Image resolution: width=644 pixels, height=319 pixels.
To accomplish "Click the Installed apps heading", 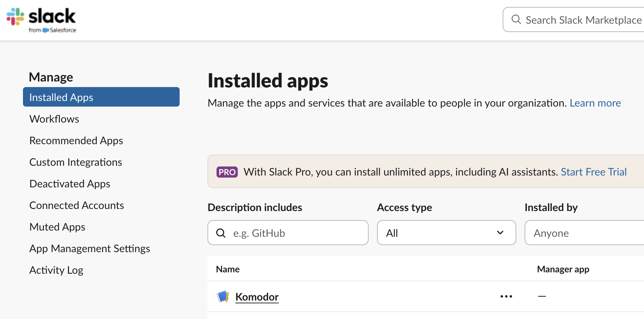I will [268, 81].
